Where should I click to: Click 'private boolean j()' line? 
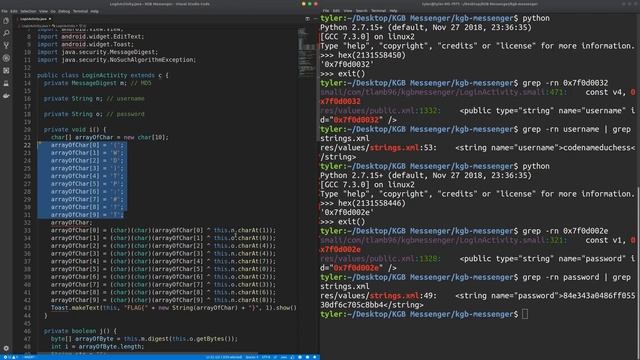pos(80,331)
